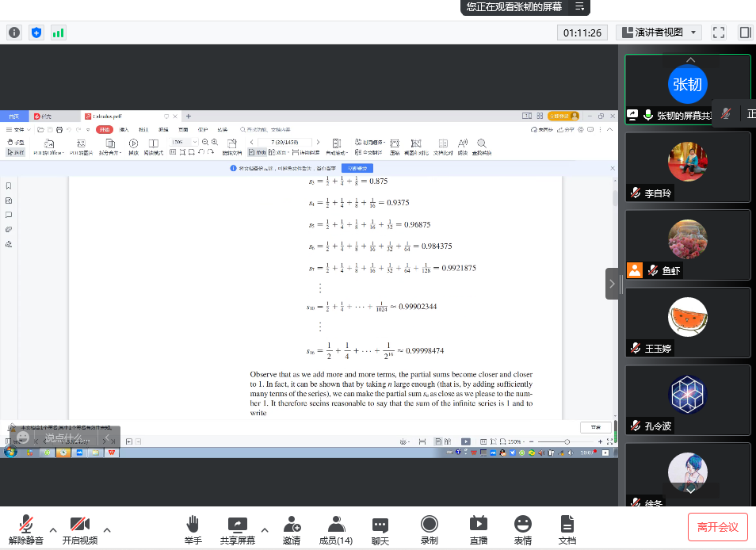Click the meeting info icon
The width and height of the screenshot is (756, 550).
coord(14,32)
